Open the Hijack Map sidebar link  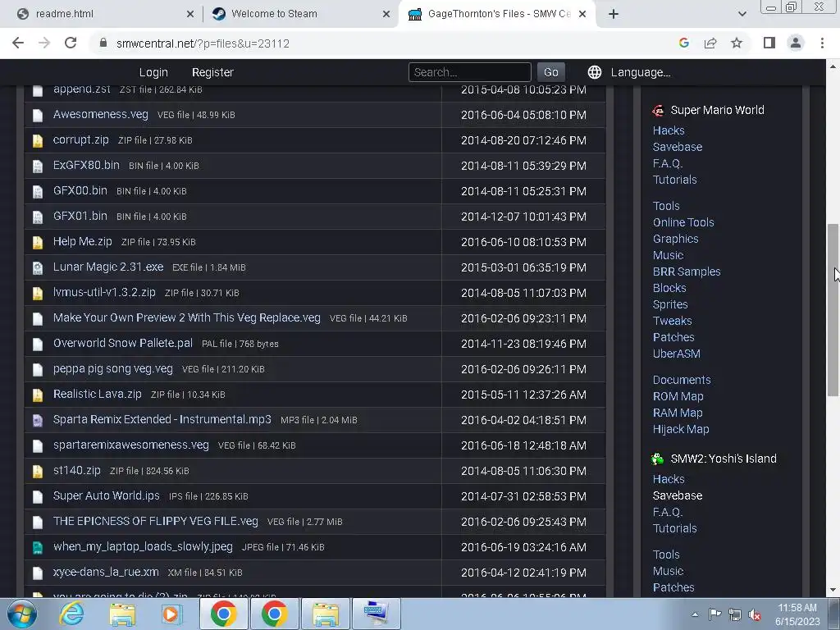pos(680,429)
